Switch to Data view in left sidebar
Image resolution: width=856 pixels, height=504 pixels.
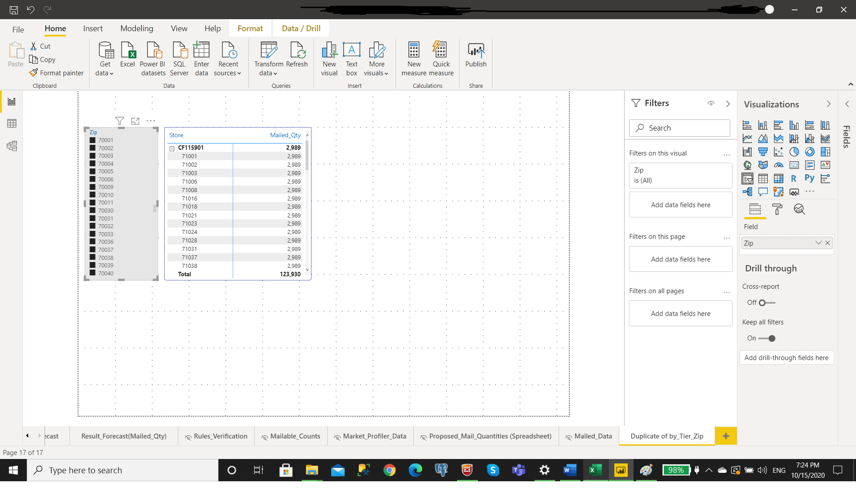pyautogui.click(x=12, y=123)
